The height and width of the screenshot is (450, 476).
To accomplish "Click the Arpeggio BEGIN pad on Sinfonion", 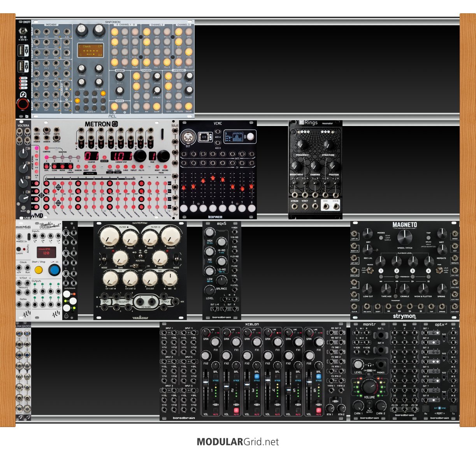I will click(x=189, y=106).
